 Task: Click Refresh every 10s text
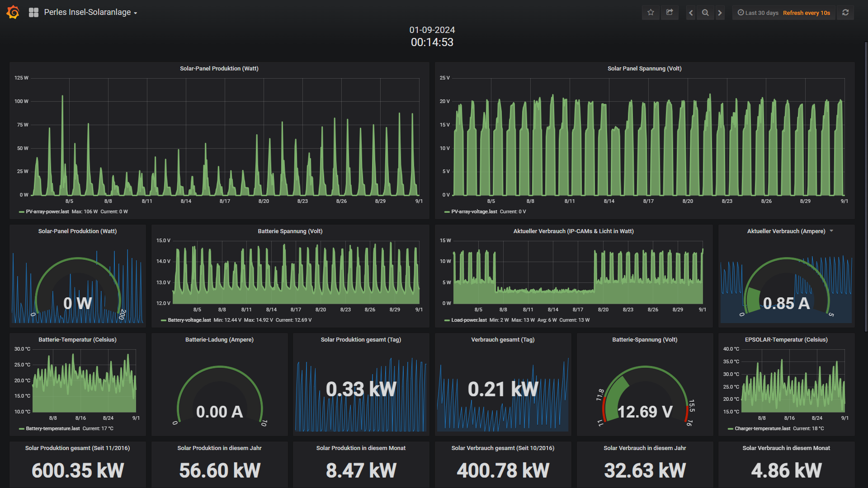(806, 13)
